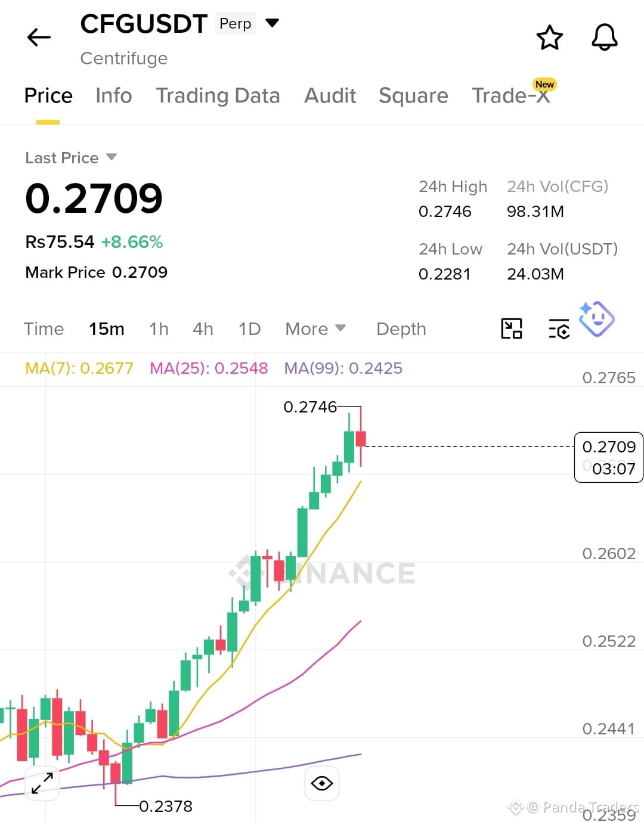
Task: Click the 0.2441 price axis label
Action: click(609, 728)
